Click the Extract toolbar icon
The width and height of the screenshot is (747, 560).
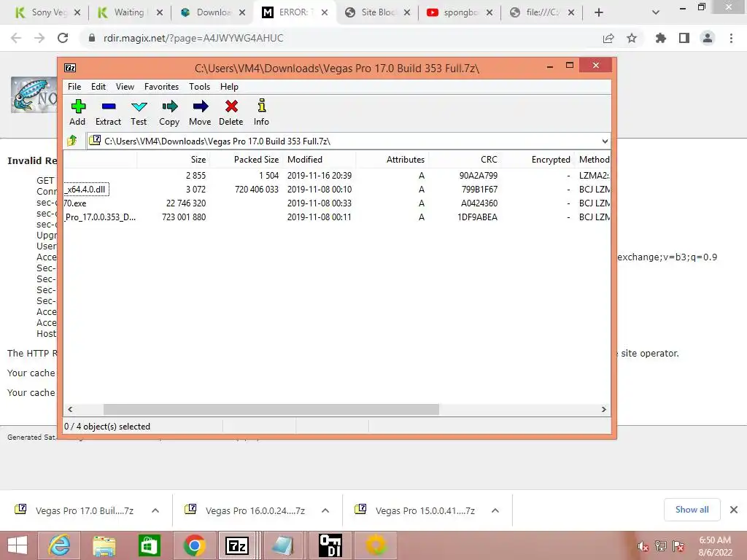coord(108,113)
